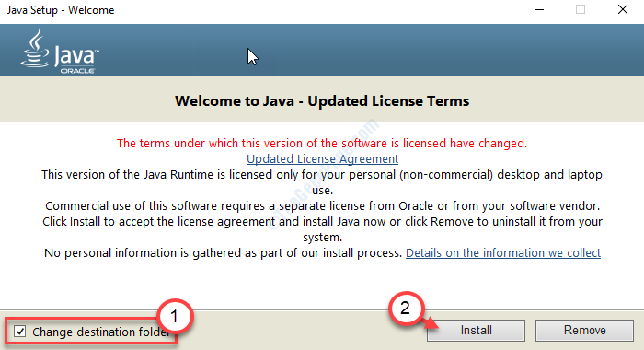Image resolution: width=644 pixels, height=350 pixels.
Task: Click the Java wordmark in banner
Action: point(76,55)
